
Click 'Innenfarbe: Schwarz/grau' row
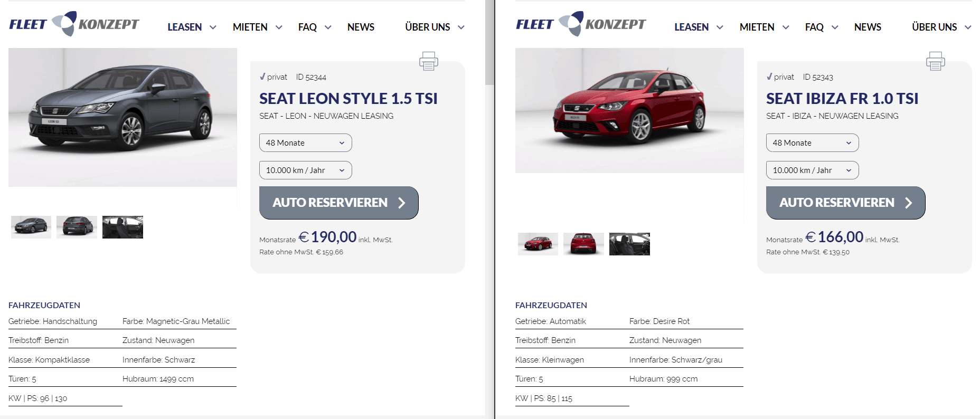(676, 360)
